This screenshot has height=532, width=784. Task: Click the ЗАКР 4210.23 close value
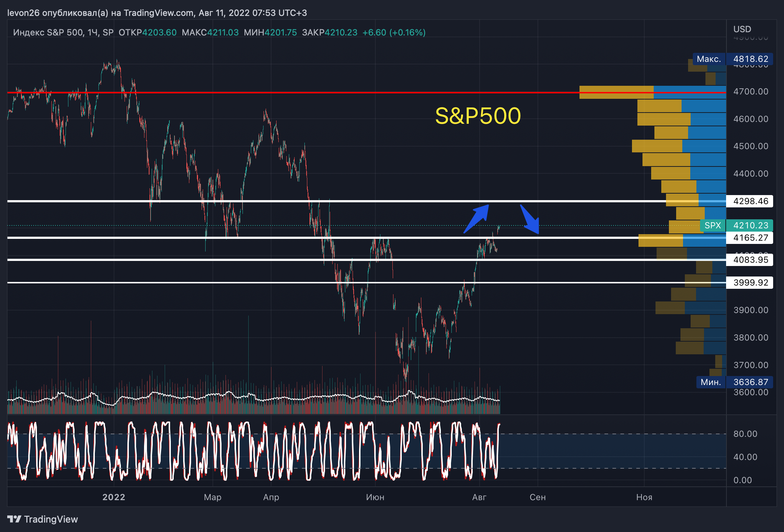(x=330, y=33)
